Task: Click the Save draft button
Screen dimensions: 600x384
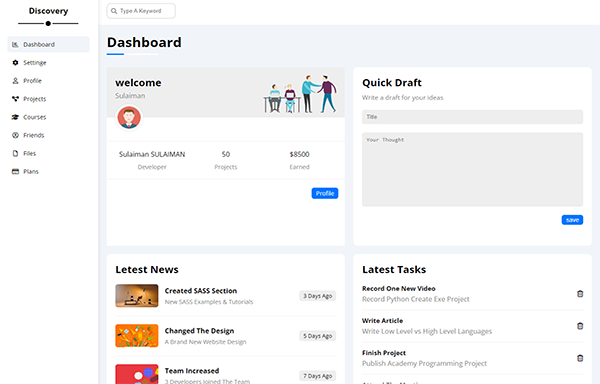Action: tap(572, 220)
